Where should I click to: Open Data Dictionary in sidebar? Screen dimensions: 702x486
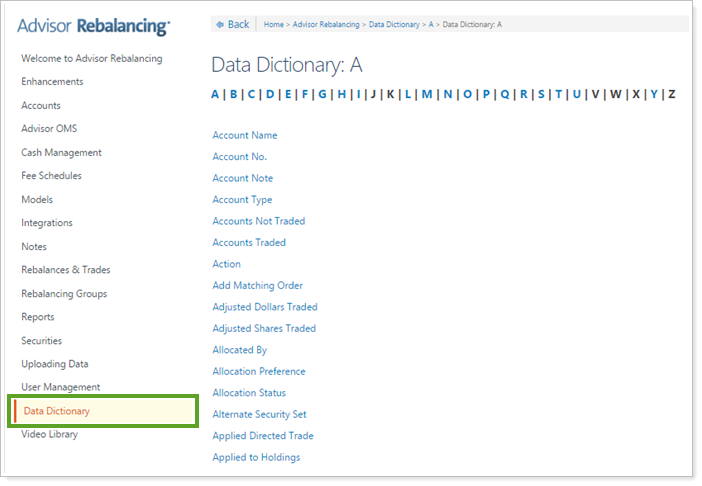(57, 411)
